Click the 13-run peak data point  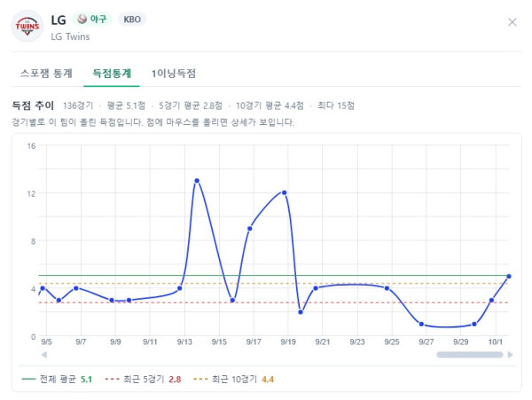click(x=197, y=181)
